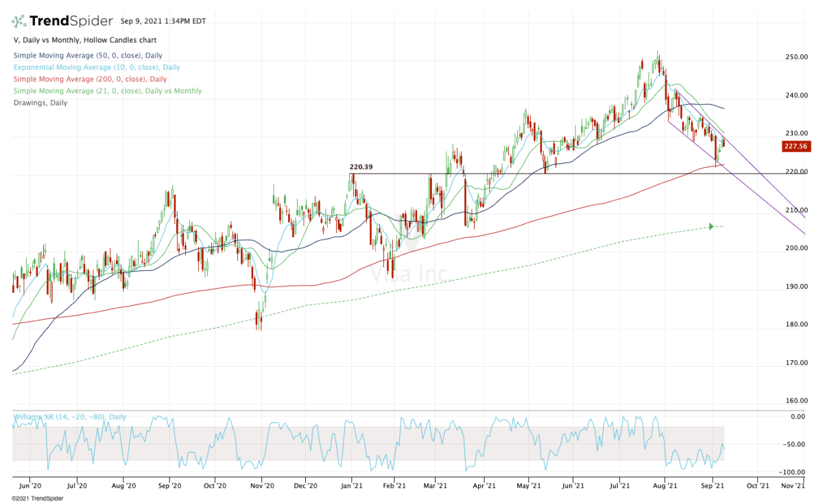The height and width of the screenshot is (504, 823).
Task: Select the Nov '21 date axis label
Action: 793,485
